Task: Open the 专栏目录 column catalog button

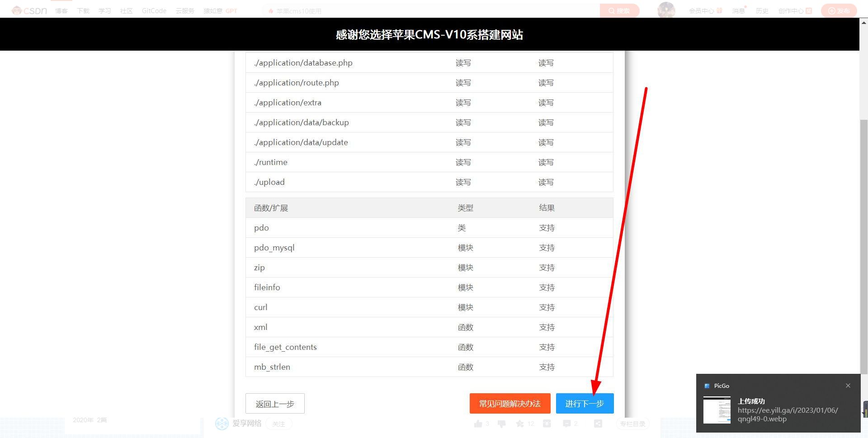Action: click(632, 424)
